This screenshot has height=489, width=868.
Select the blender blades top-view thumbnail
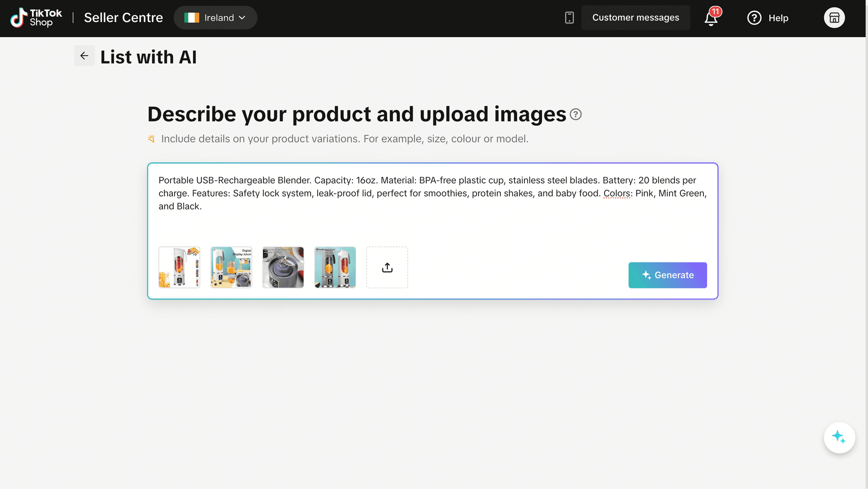point(283,267)
